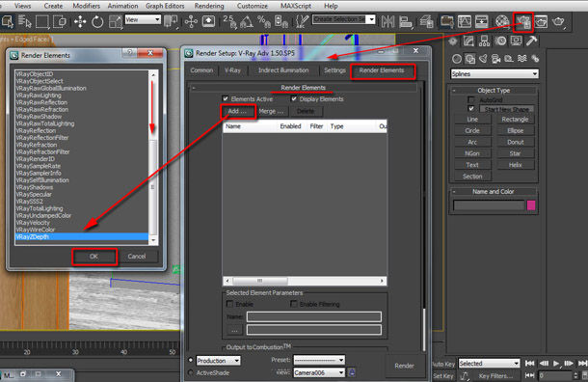Open the Production mode dropdown
The image size is (588, 382).
coord(218,361)
